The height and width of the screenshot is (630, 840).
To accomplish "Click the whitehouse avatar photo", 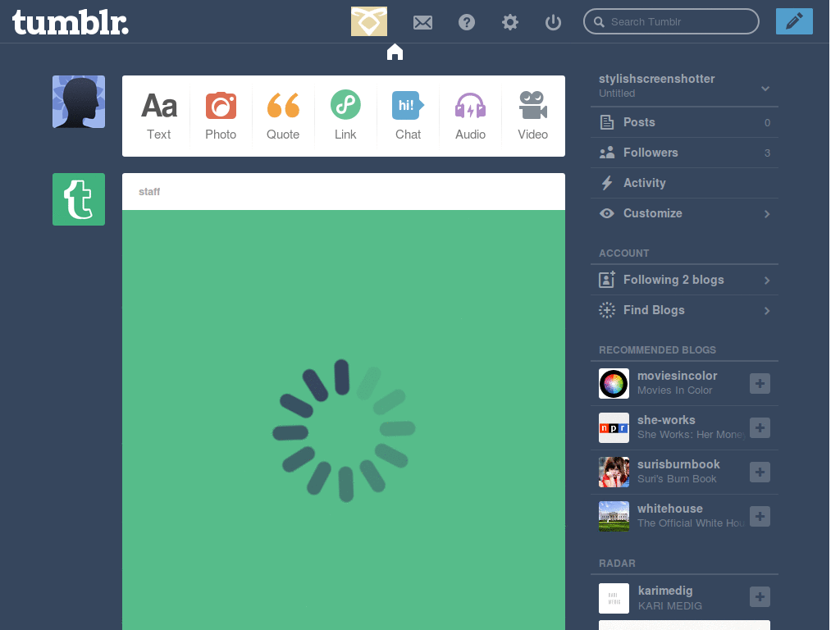I will 614,517.
